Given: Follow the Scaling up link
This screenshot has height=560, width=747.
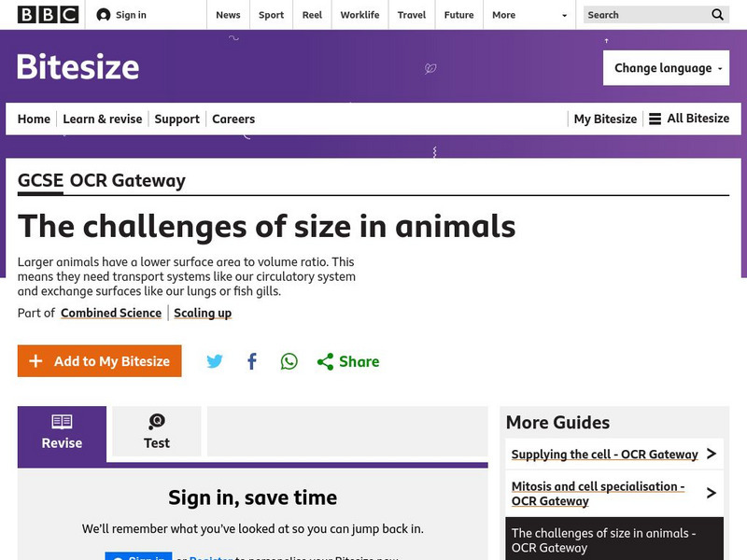Looking at the screenshot, I should (203, 313).
